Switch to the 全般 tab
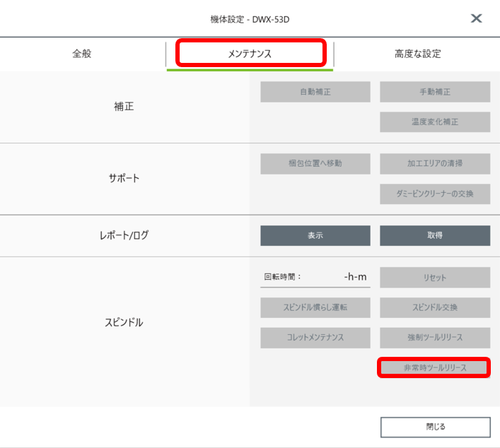The width and height of the screenshot is (500, 448). (x=82, y=54)
